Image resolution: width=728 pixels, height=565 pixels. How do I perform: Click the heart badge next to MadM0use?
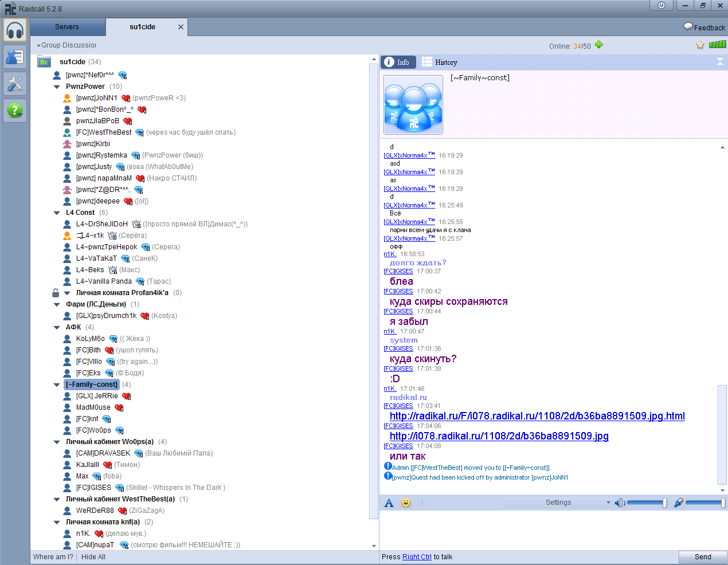(119, 407)
